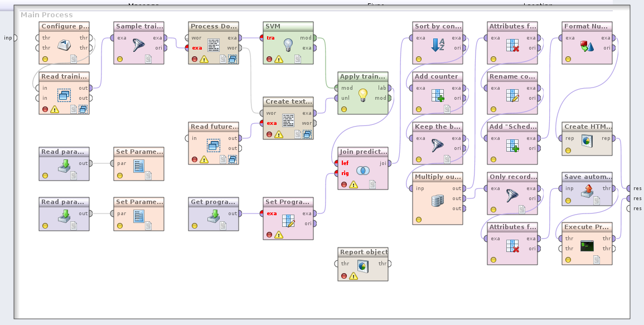
Task: Click warning triangle on Report object operator
Action: click(x=354, y=277)
